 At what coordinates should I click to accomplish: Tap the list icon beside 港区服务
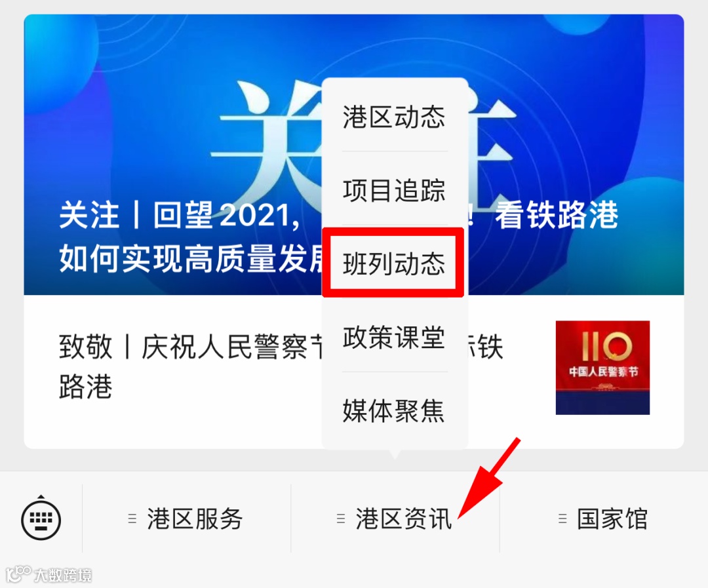132,519
